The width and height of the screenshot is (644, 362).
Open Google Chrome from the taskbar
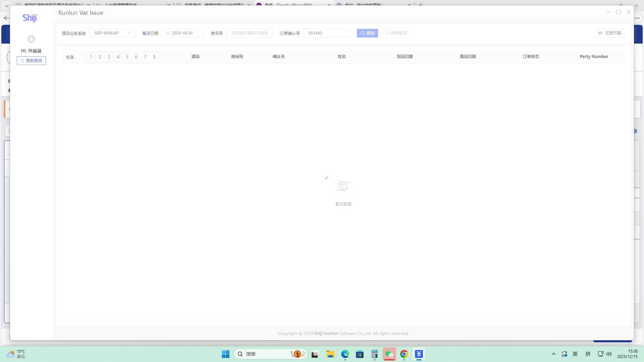point(404,354)
